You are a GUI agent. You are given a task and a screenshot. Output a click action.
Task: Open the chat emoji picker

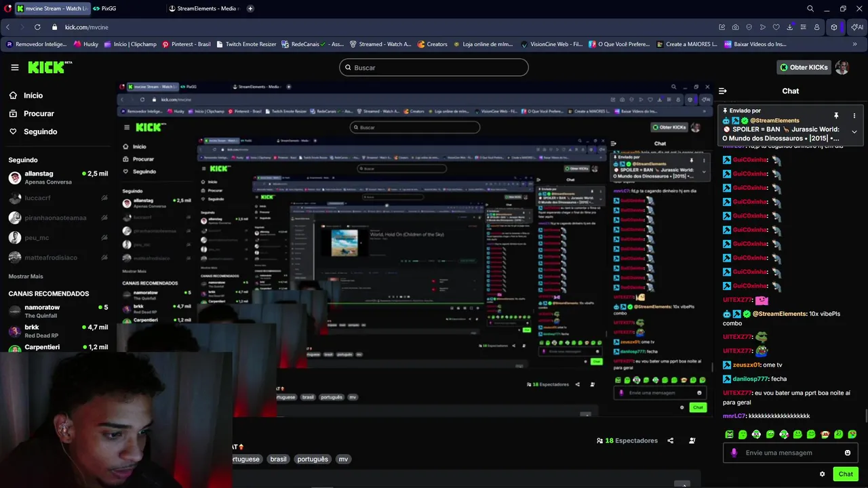pyautogui.click(x=848, y=453)
